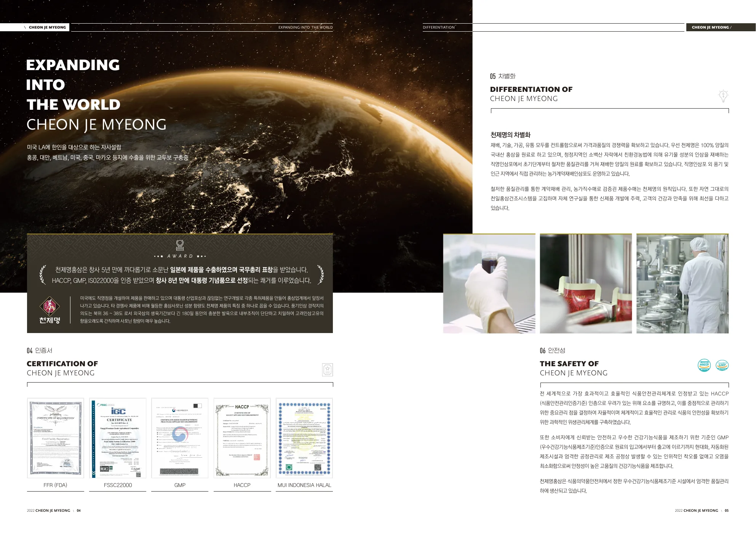
Task: Click paragraph starting '천제명홍삼은 식품의약품안전처에서'
Action: (634, 486)
